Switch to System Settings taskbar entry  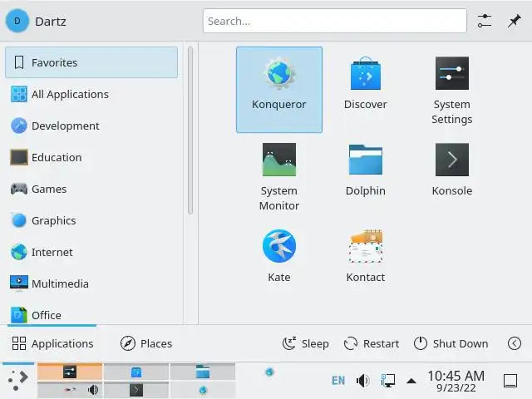[x=70, y=372]
